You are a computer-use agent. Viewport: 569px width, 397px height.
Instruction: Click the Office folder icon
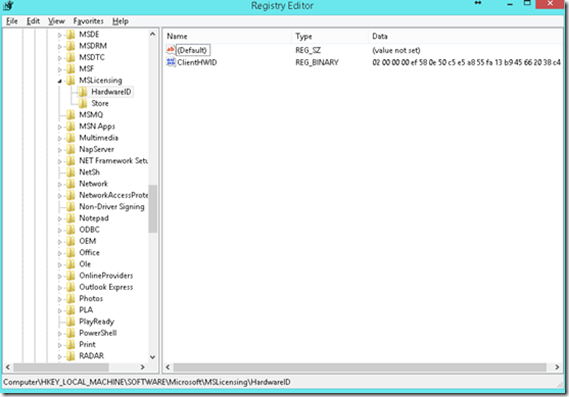(x=71, y=253)
